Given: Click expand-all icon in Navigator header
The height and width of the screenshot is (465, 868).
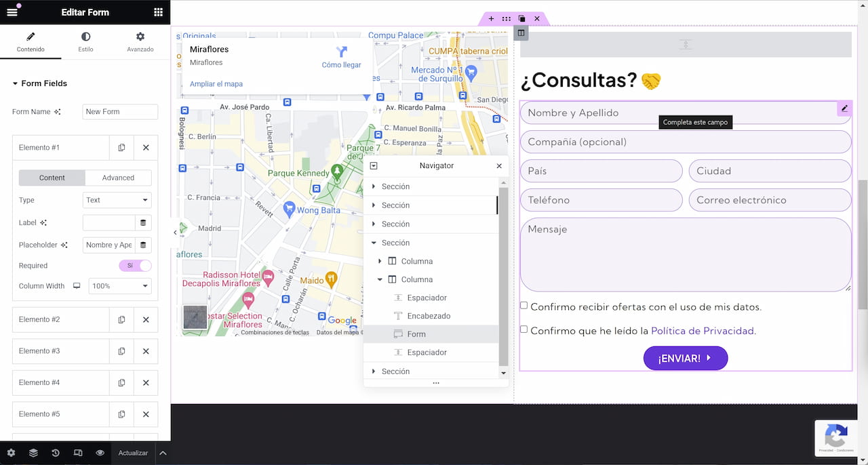Looking at the screenshot, I should point(374,166).
